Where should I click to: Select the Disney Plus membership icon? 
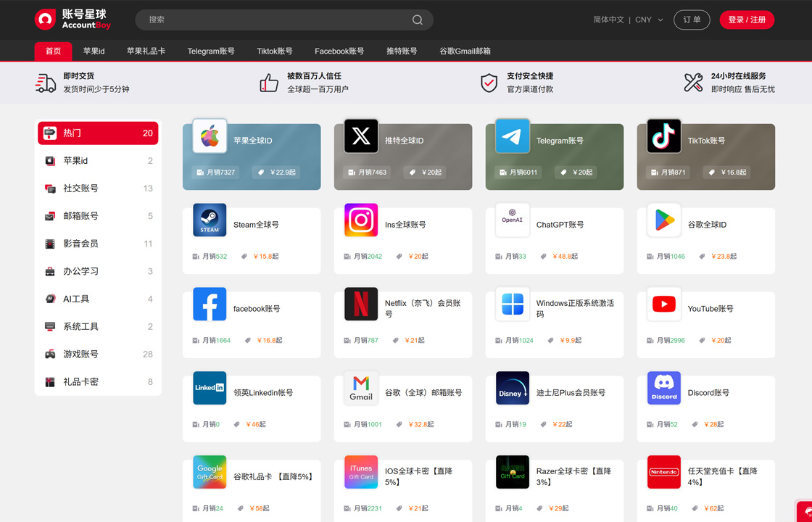point(512,388)
